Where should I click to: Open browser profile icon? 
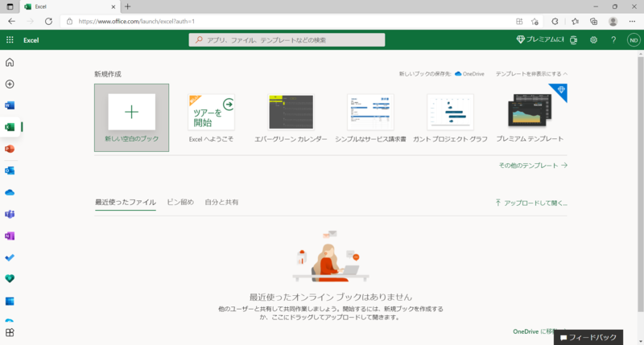click(x=613, y=22)
